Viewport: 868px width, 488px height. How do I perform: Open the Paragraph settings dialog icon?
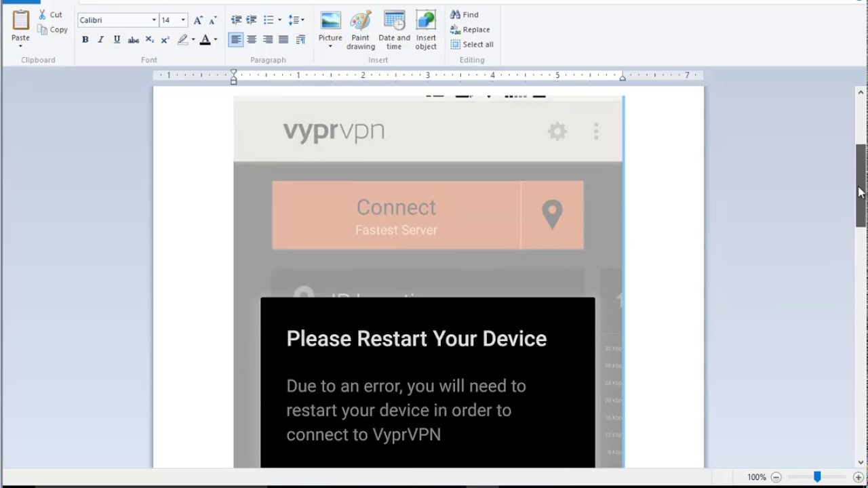(300, 40)
